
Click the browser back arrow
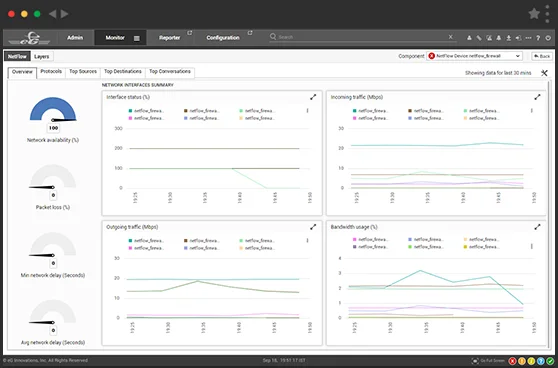point(53,14)
